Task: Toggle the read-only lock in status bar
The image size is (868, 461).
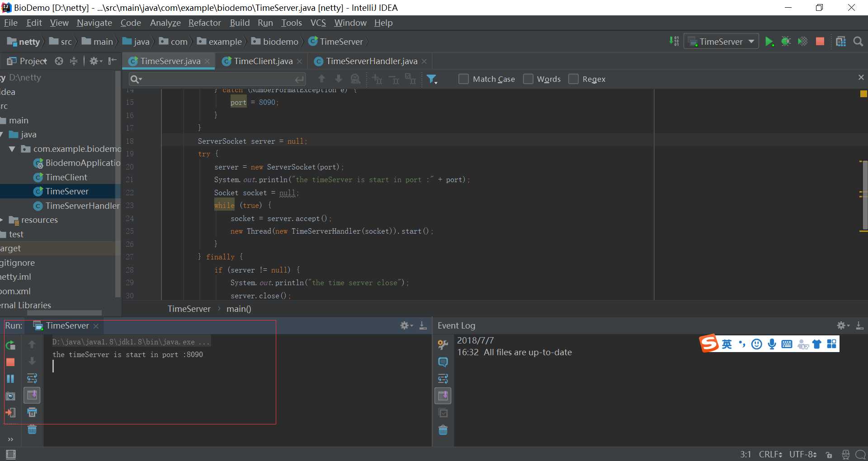Action: 829,455
